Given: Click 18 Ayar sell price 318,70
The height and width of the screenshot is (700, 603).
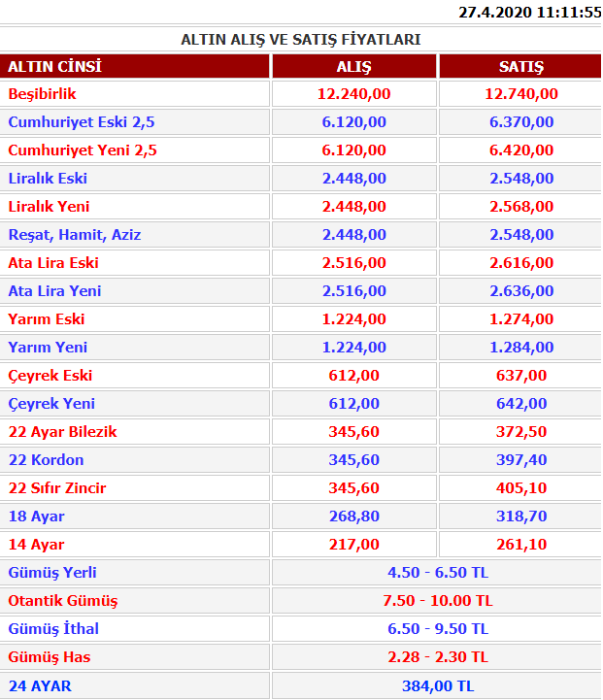Looking at the screenshot, I should click(521, 516).
